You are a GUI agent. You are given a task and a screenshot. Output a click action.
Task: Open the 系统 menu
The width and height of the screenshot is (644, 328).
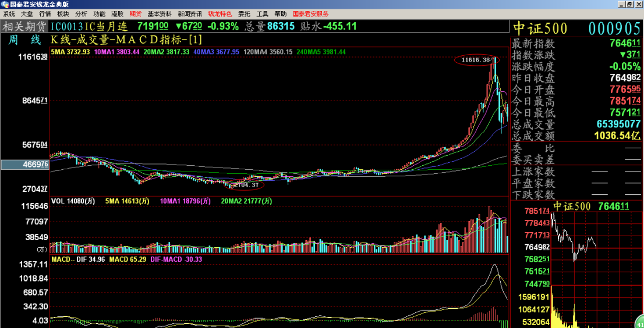(x=9, y=14)
